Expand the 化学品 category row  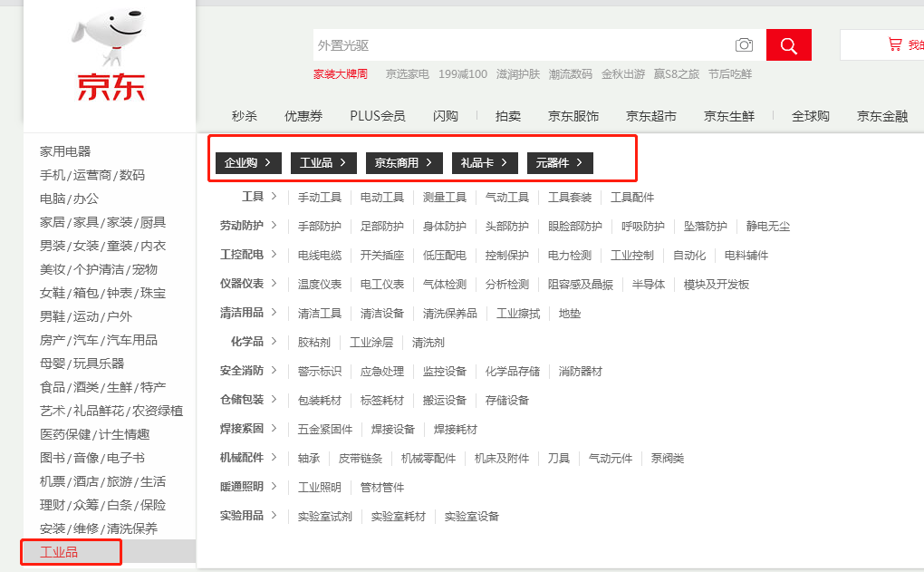(254, 342)
